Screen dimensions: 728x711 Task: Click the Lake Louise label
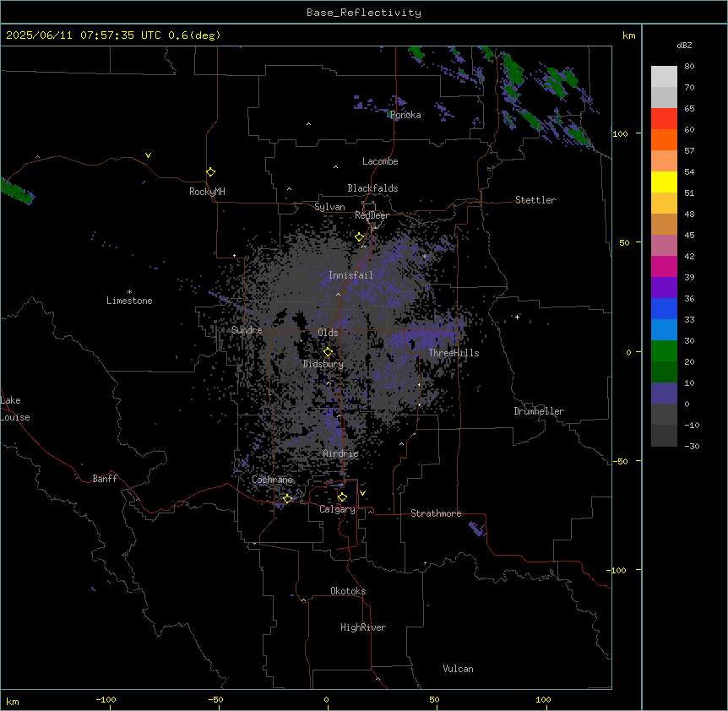tap(15, 409)
